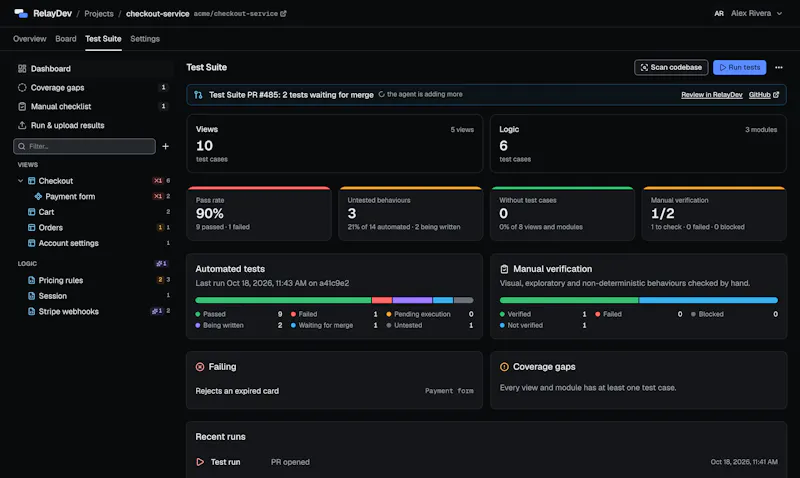
Task: Click the Session module icon
Action: (x=32, y=296)
